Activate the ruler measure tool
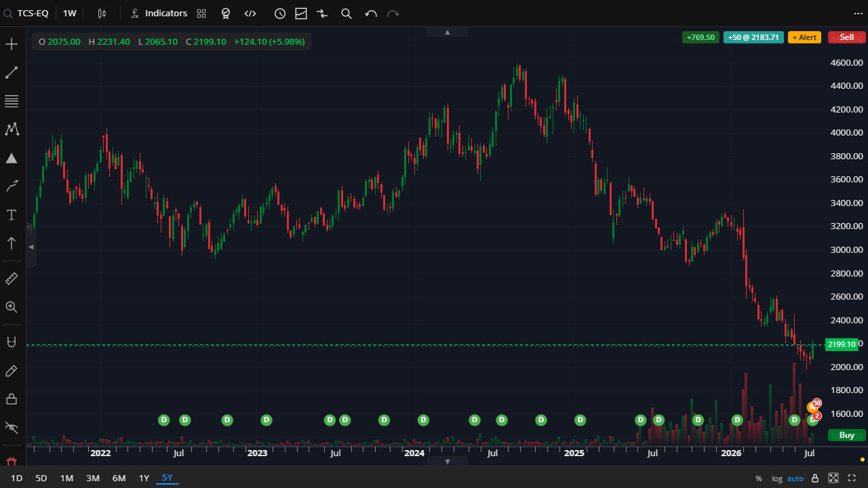This screenshot has width=868, height=488. (12, 279)
